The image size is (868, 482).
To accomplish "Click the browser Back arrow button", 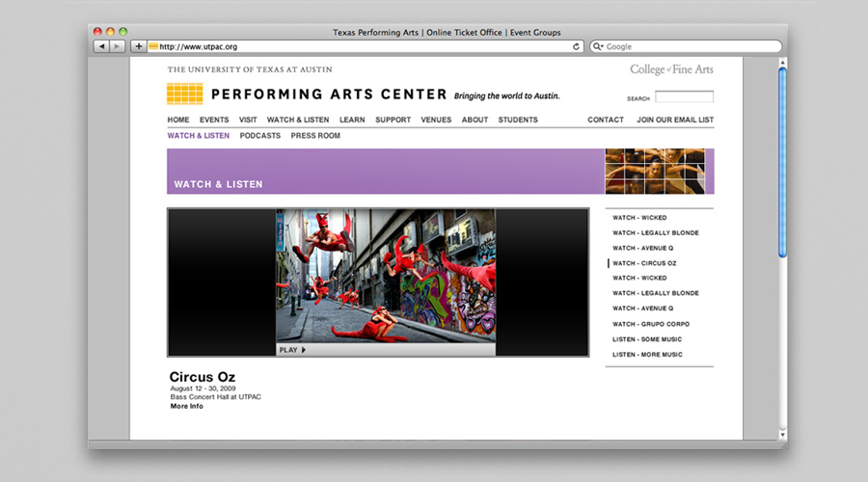I will tap(101, 46).
